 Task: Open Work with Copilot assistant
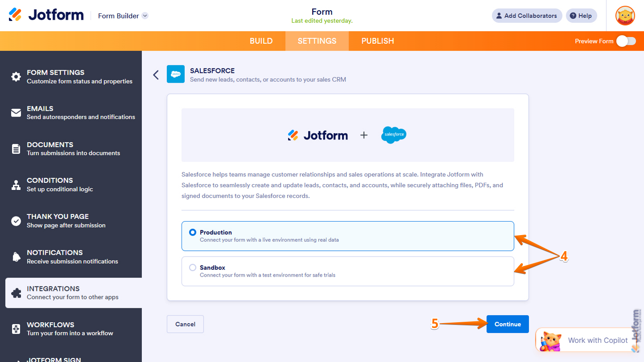pyautogui.click(x=597, y=340)
